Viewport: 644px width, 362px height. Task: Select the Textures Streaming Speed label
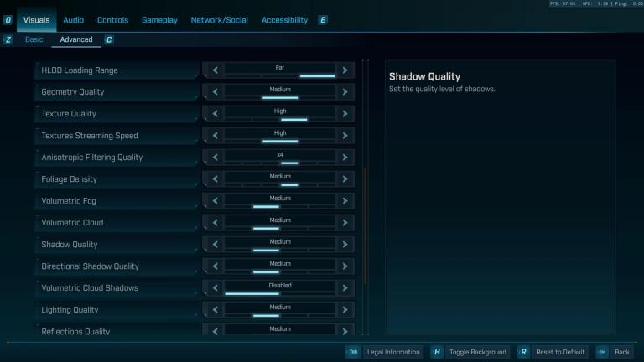(x=90, y=136)
